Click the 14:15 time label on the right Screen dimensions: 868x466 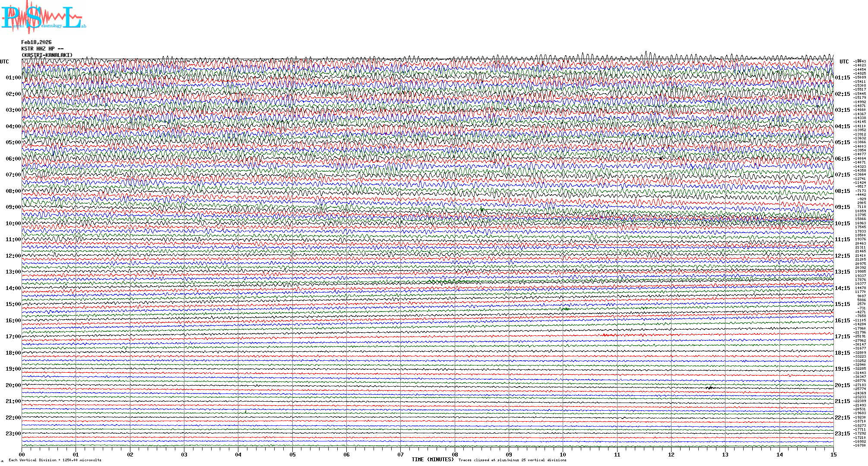click(x=842, y=288)
